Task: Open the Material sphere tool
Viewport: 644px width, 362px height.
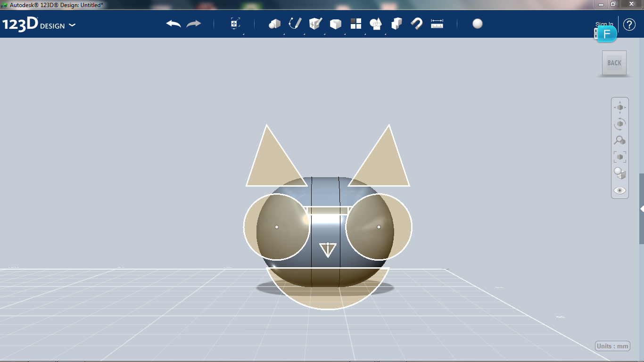Action: pos(478,24)
